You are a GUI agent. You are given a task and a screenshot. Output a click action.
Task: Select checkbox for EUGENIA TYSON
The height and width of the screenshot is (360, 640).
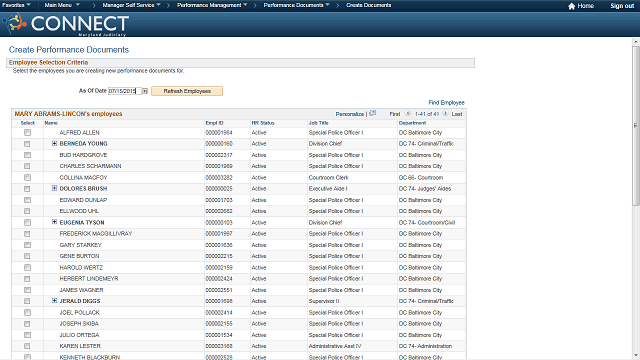pos(27,222)
